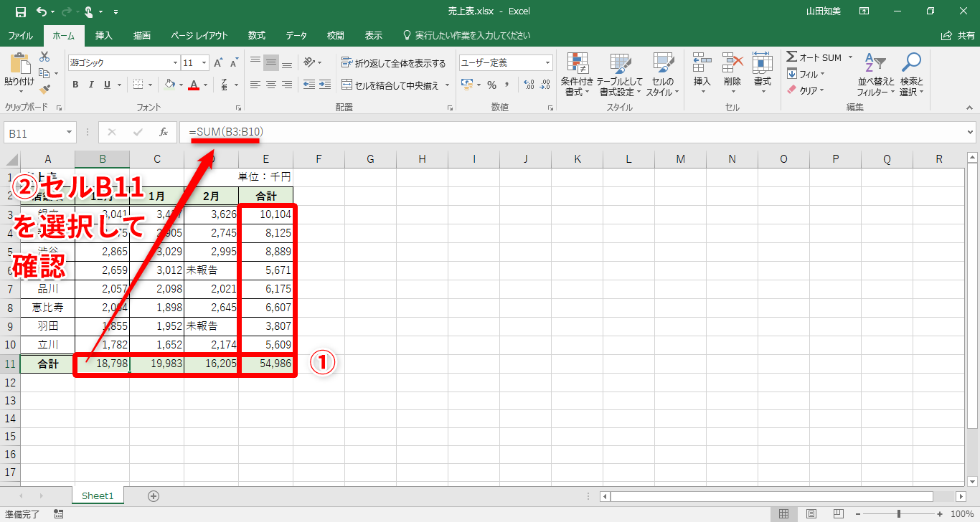
Task: Click the Cut scissors icon
Action: point(44,57)
